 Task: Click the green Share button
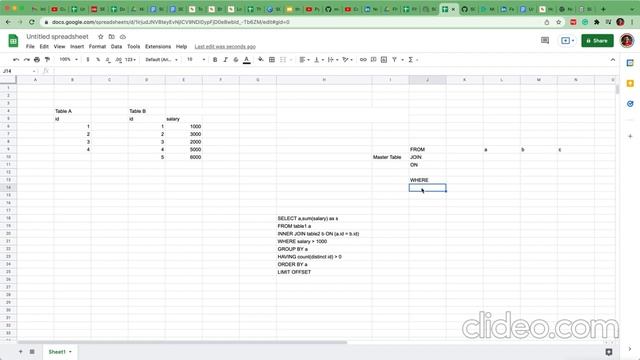click(x=597, y=40)
